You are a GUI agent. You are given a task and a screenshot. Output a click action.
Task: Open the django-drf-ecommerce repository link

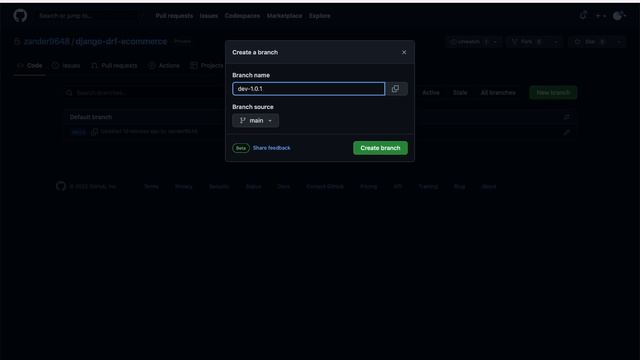click(x=121, y=41)
